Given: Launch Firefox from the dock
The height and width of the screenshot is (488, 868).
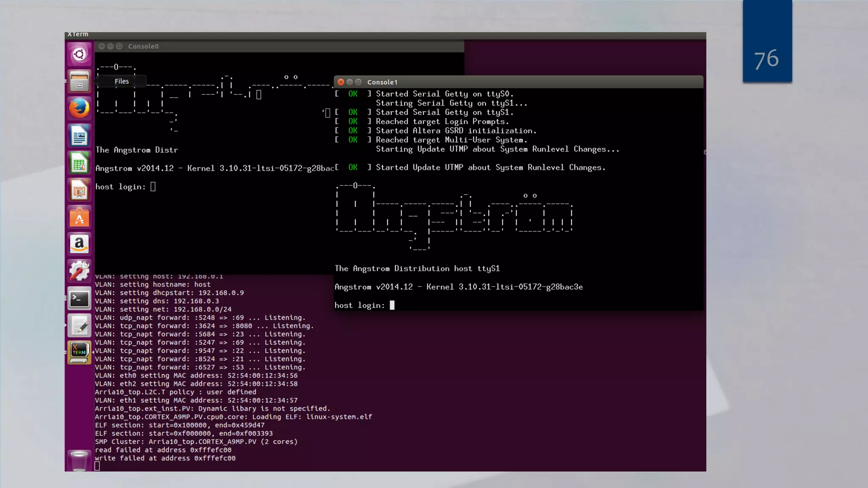Looking at the screenshot, I should tap(79, 108).
